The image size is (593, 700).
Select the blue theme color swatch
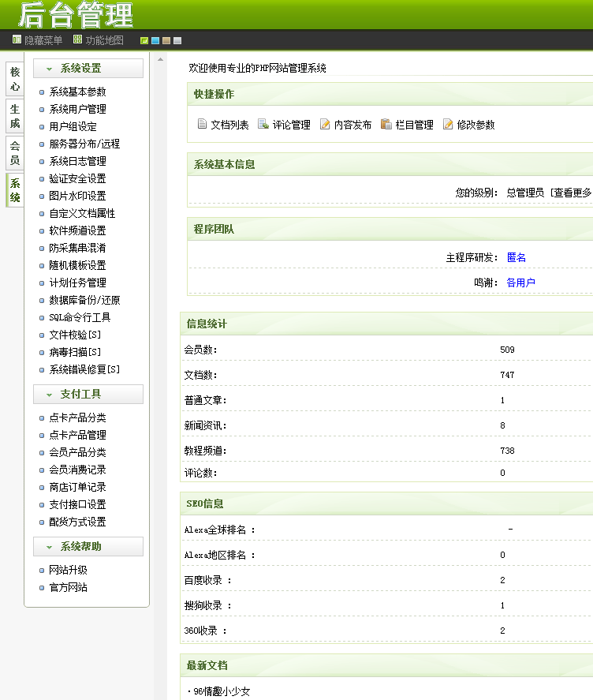pyautogui.click(x=155, y=40)
